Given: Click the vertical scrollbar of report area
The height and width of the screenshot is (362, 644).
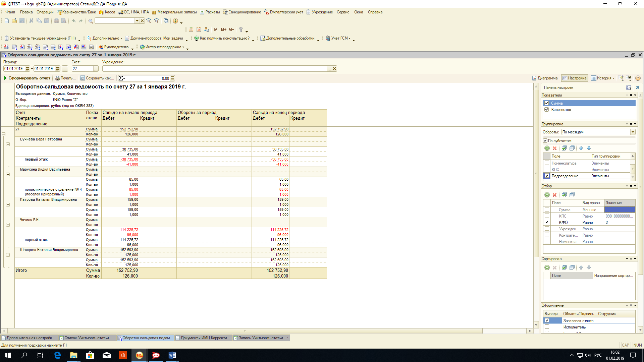Looking at the screenshot, I should point(536,201).
